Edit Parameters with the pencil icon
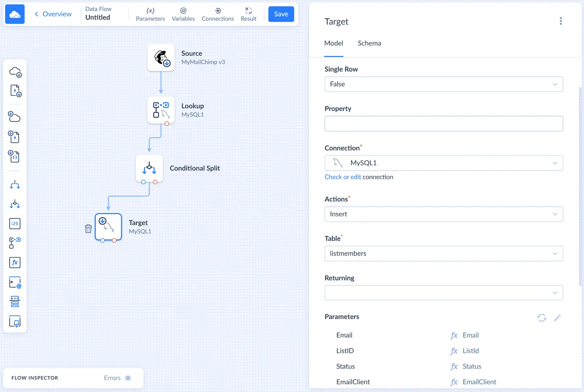 point(557,318)
